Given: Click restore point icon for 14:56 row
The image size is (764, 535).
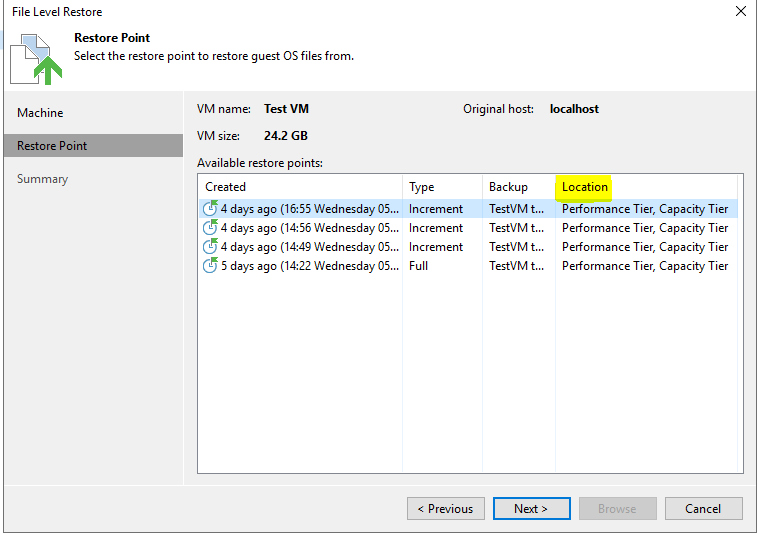Looking at the screenshot, I should pyautogui.click(x=210, y=227).
